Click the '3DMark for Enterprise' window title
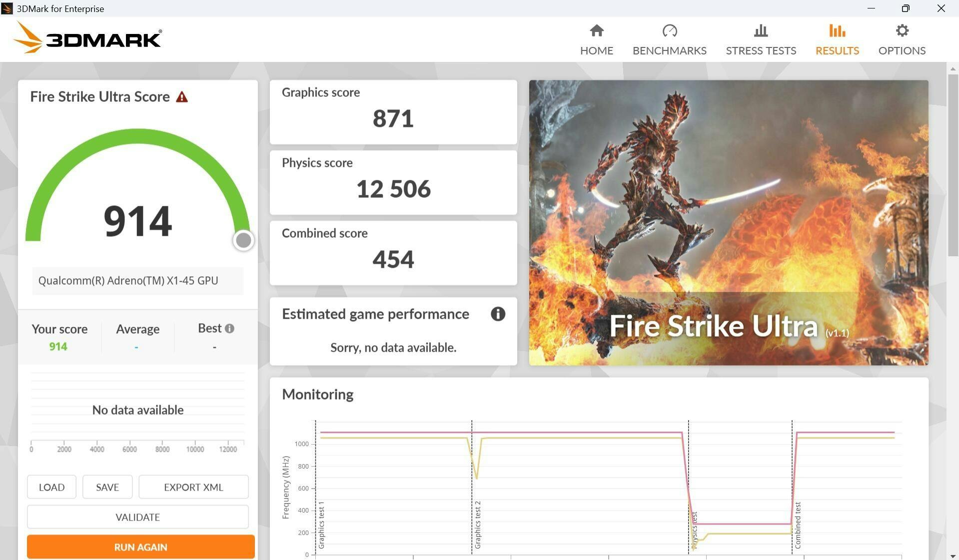The image size is (959, 560). [x=60, y=8]
